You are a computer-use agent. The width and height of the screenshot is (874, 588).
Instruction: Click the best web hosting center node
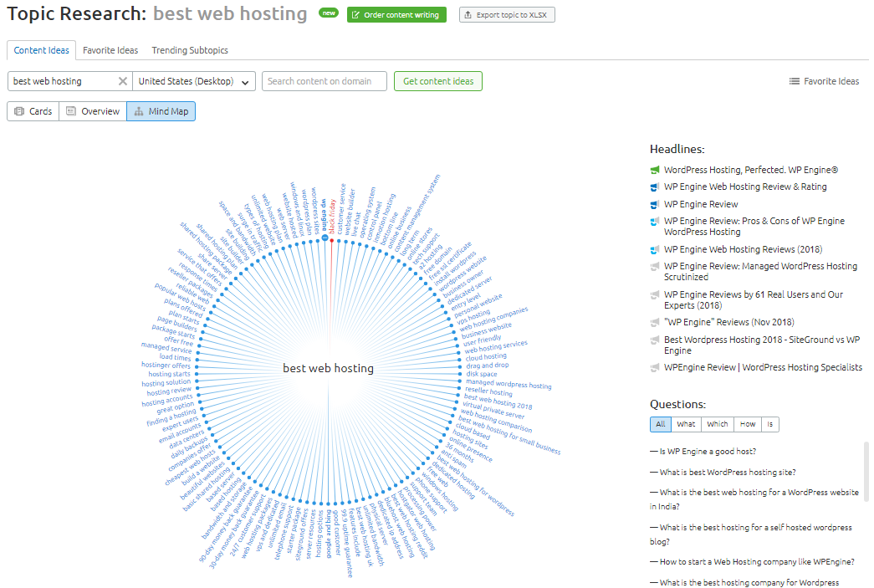[329, 368]
